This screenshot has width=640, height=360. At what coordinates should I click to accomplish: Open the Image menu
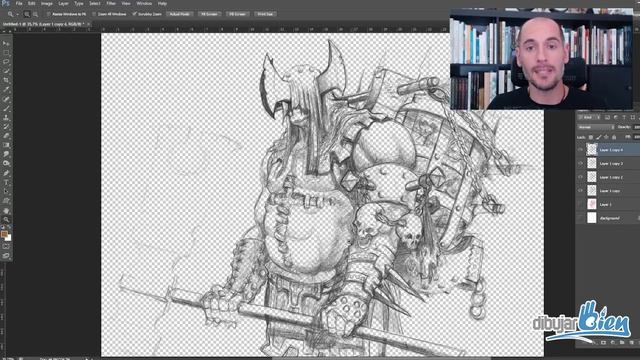tap(47, 3)
